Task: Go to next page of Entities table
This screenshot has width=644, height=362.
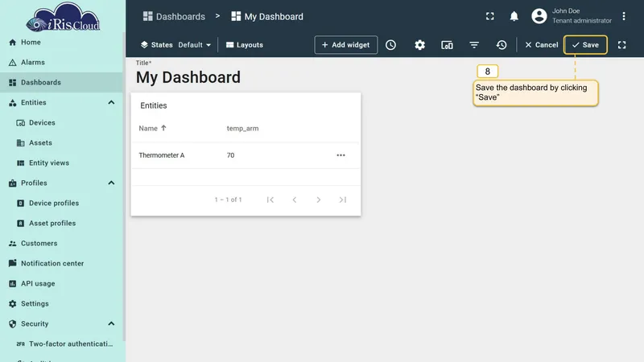Action: [318, 200]
